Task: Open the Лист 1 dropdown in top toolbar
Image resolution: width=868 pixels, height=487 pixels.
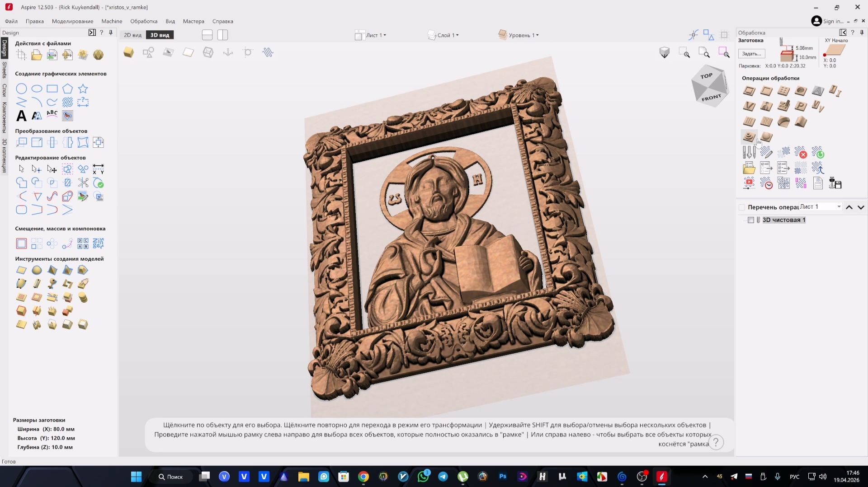Action: (x=371, y=35)
